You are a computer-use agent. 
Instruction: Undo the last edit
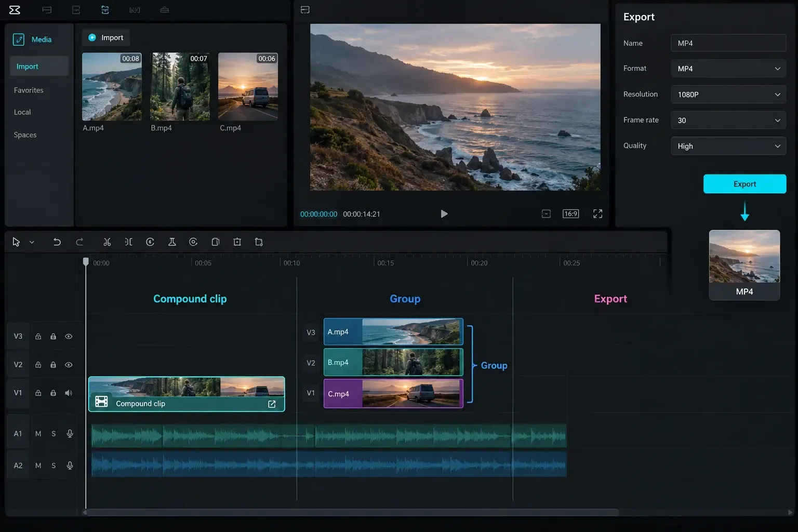[x=57, y=242]
